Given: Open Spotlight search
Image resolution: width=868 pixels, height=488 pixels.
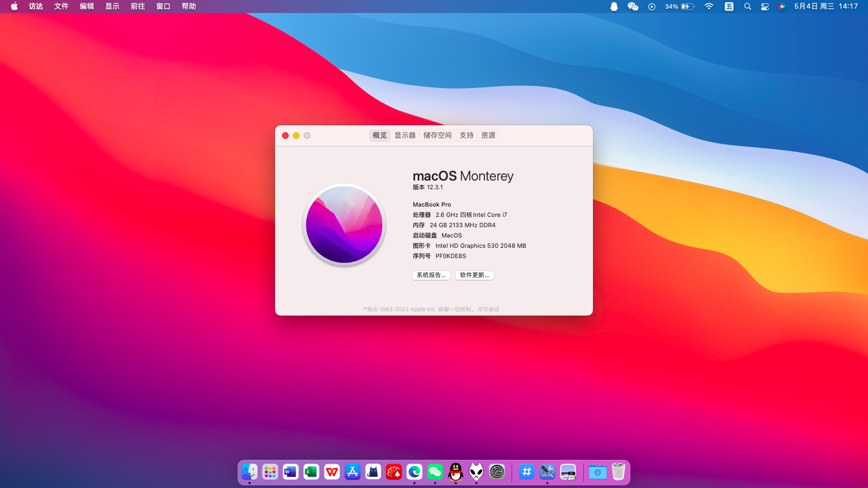Looking at the screenshot, I should point(748,7).
